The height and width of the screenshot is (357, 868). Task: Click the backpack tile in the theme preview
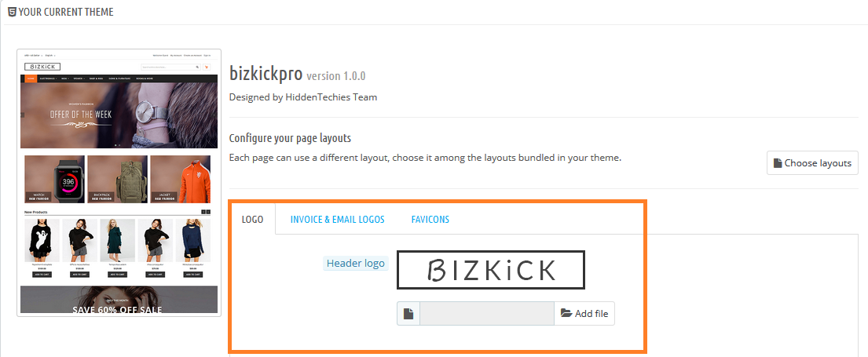[118, 179]
